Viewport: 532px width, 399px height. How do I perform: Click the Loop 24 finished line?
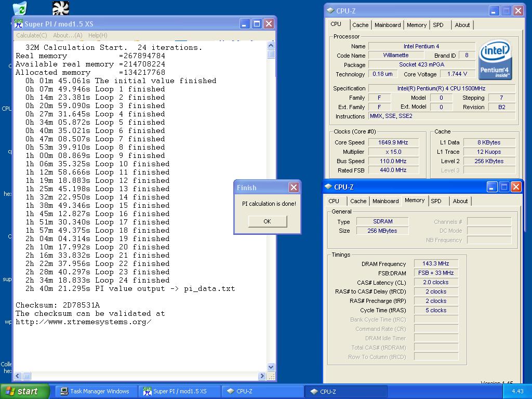tap(98, 280)
